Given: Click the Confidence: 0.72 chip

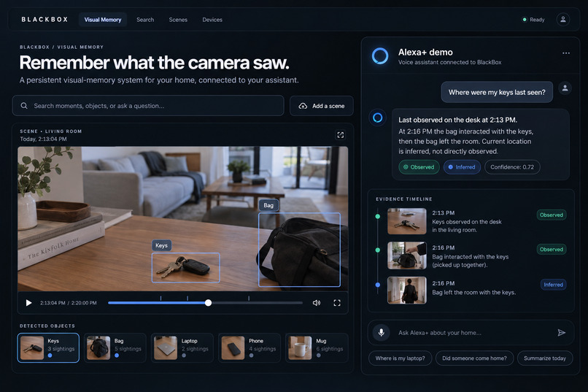Looking at the screenshot, I should click(512, 167).
